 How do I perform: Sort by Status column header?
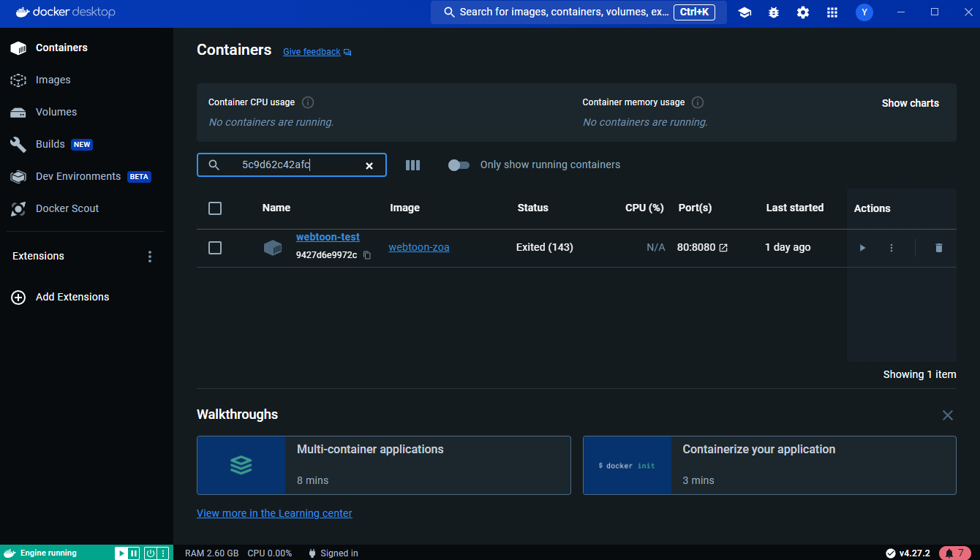(532, 208)
